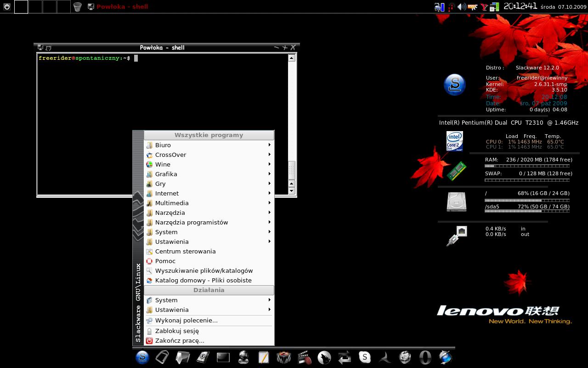Click the 20:12:41 panel clock

[x=520, y=6]
